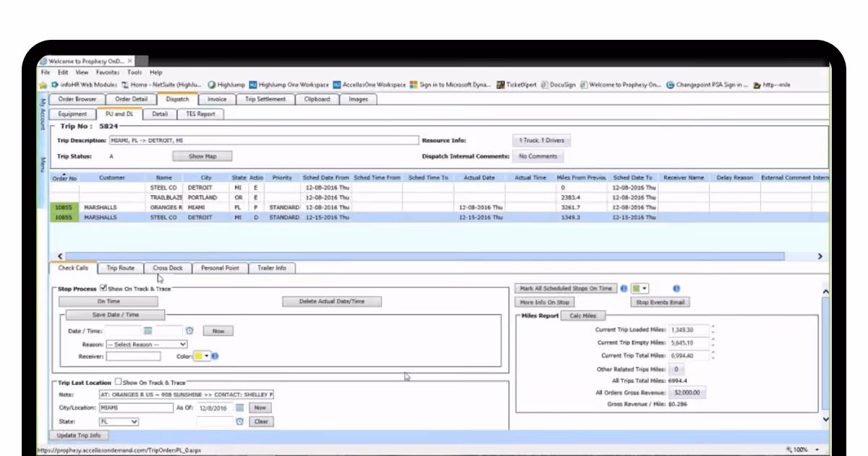Switch to the Trip Settlement tab
This screenshot has width=868, height=456.
(x=265, y=99)
